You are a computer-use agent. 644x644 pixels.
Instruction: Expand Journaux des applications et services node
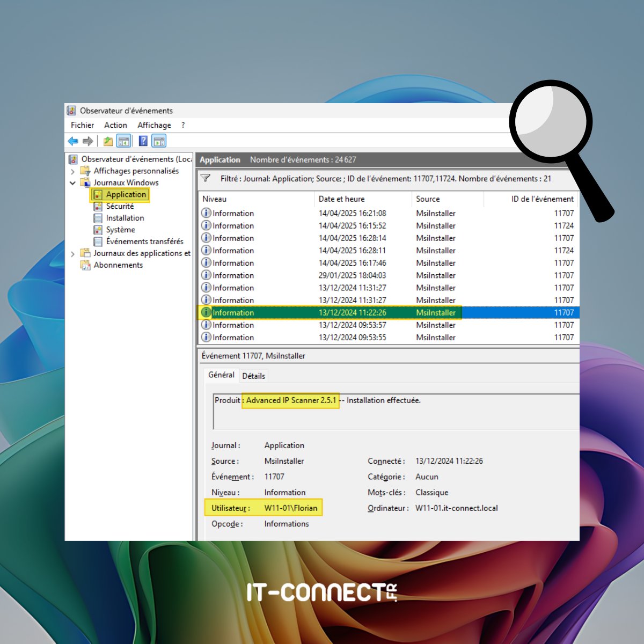pos(72,254)
